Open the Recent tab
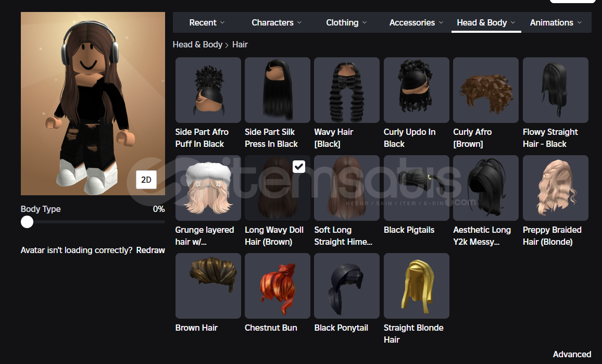Viewport: 602px width, 364px height. 207,23
